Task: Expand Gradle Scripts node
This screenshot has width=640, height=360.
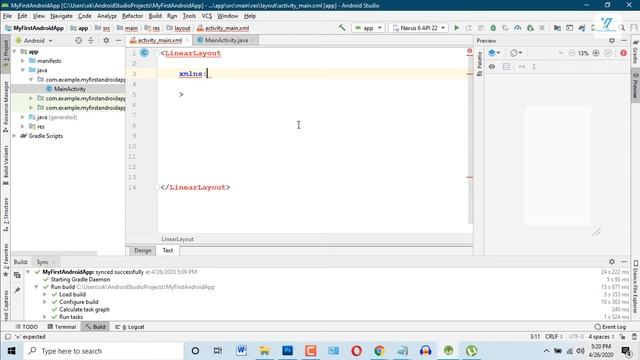Action: 15,136
